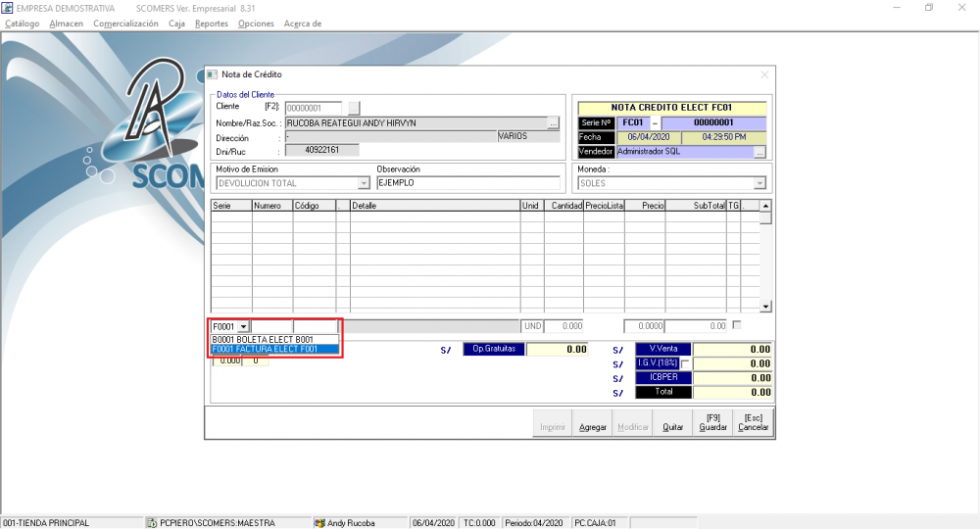Image resolution: width=980 pixels, height=529 pixels.
Task: Minimize the SCOMERS main window
Action: (x=897, y=8)
